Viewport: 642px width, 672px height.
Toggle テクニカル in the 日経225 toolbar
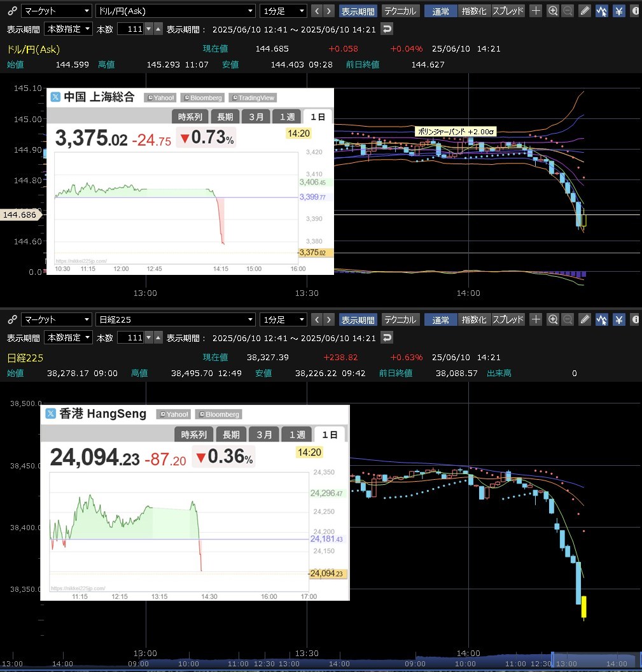(x=400, y=319)
